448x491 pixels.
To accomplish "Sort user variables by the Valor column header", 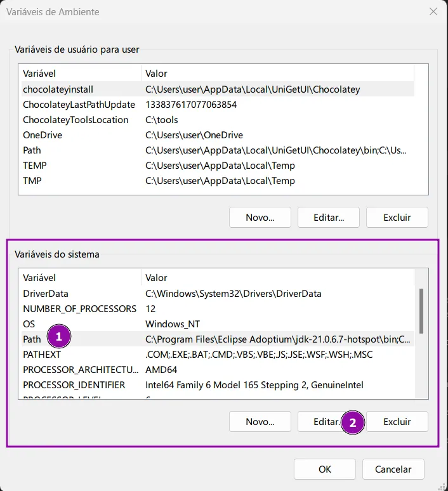I will [156, 74].
